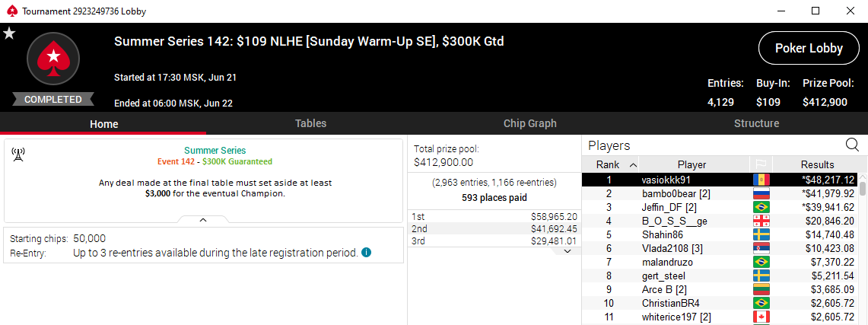
Task: Click the re-entry info icon
Action: (x=367, y=252)
